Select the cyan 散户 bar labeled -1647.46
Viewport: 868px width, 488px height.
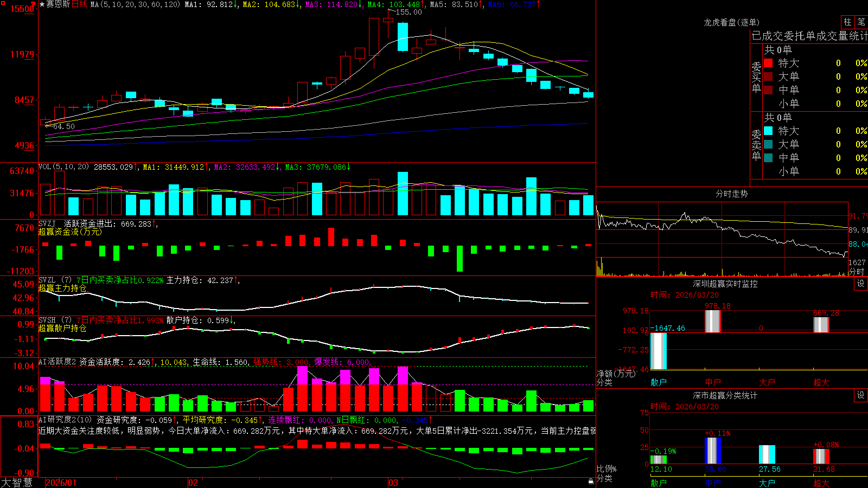[x=659, y=351]
